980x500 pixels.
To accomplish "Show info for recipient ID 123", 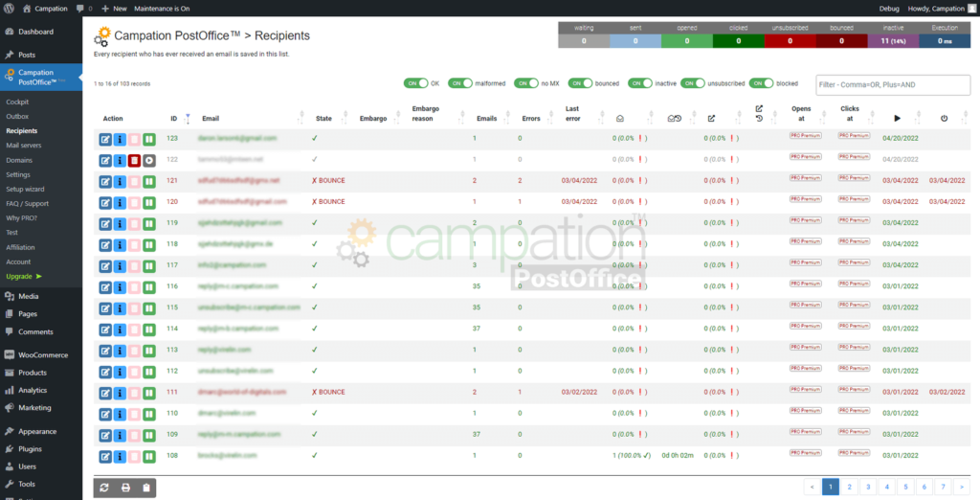I will 120,140.
